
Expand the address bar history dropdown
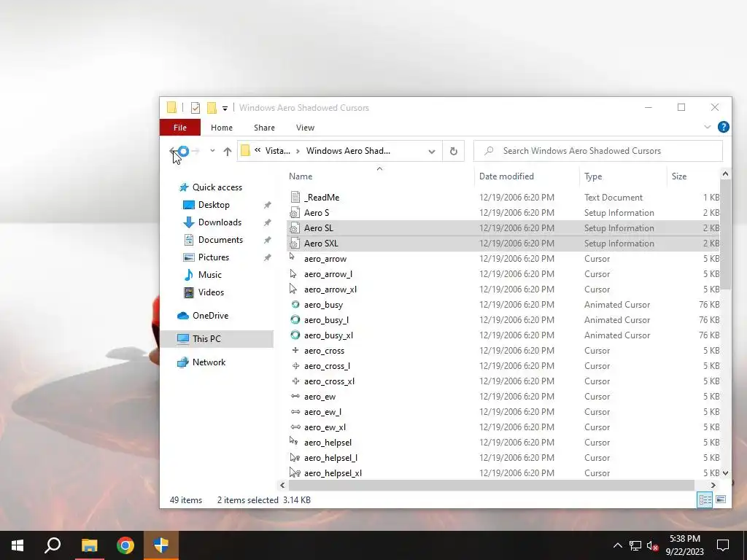pyautogui.click(x=432, y=152)
